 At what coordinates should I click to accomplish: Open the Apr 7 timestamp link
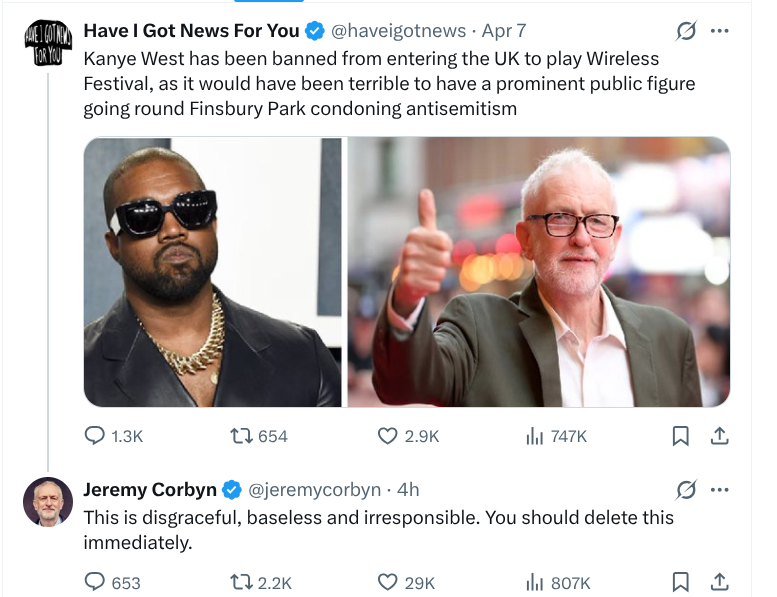click(504, 31)
